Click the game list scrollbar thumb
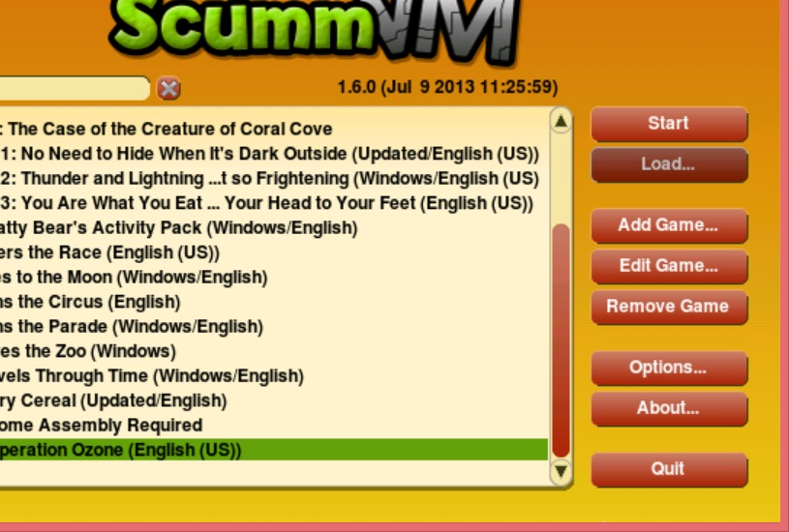The width and height of the screenshot is (789, 532). pos(561,340)
